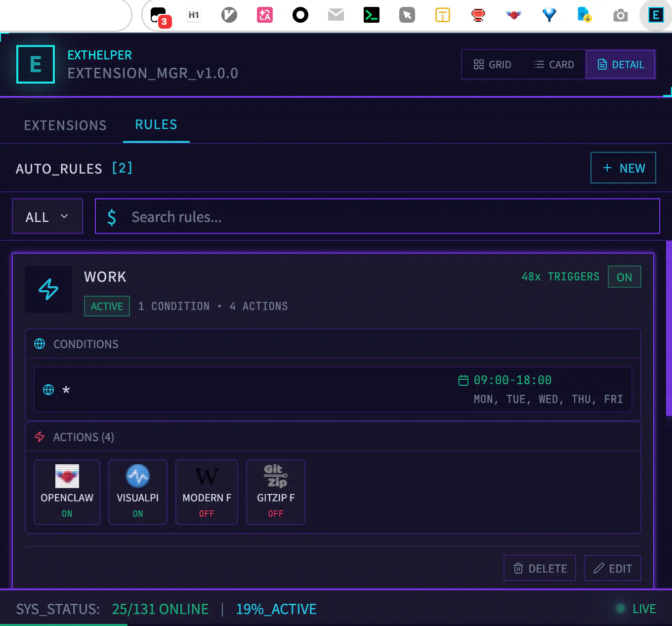Screen dimensions: 672x626
Task: Open the yellow T box extension
Action: pyautogui.click(x=443, y=15)
